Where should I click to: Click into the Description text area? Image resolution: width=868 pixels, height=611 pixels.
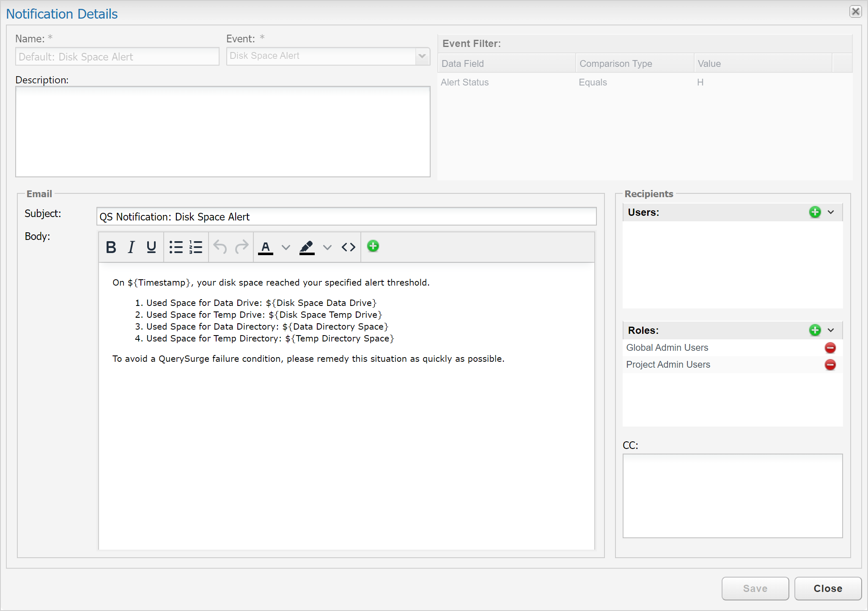223,132
